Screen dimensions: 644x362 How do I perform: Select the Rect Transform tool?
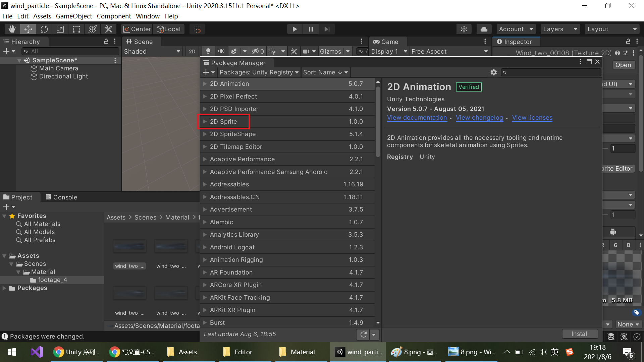(x=76, y=29)
